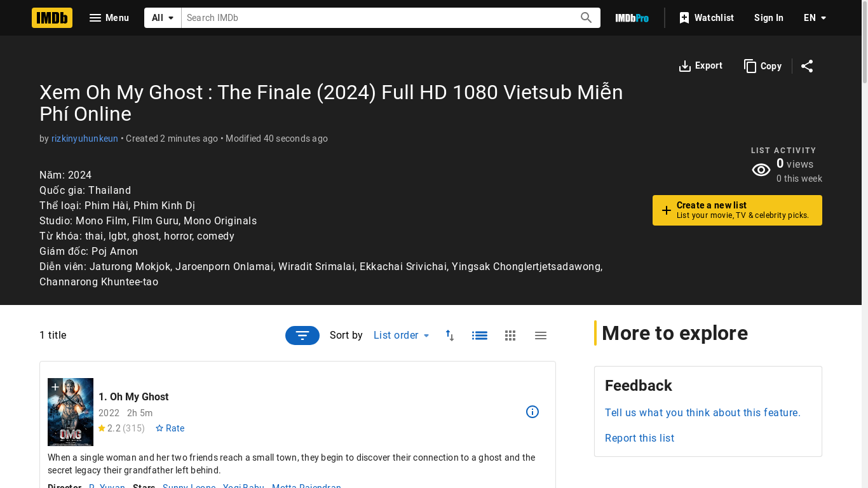
Task: Report this list
Action: point(639,438)
